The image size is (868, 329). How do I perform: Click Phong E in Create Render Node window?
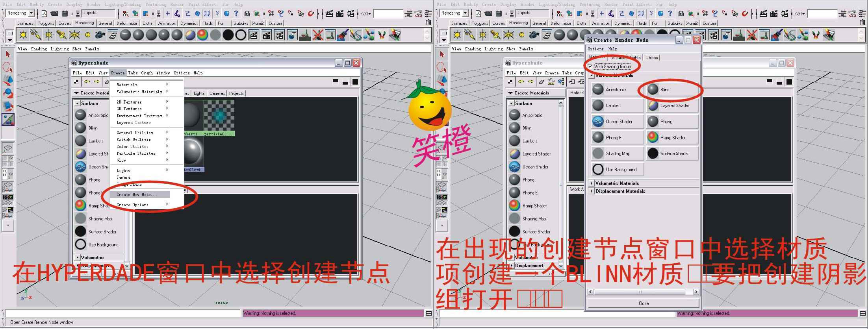[617, 137]
